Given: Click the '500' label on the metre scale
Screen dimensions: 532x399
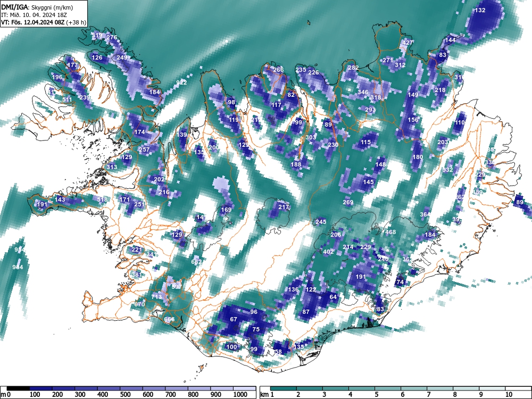Looking at the screenshot, I should click(x=125, y=395).
